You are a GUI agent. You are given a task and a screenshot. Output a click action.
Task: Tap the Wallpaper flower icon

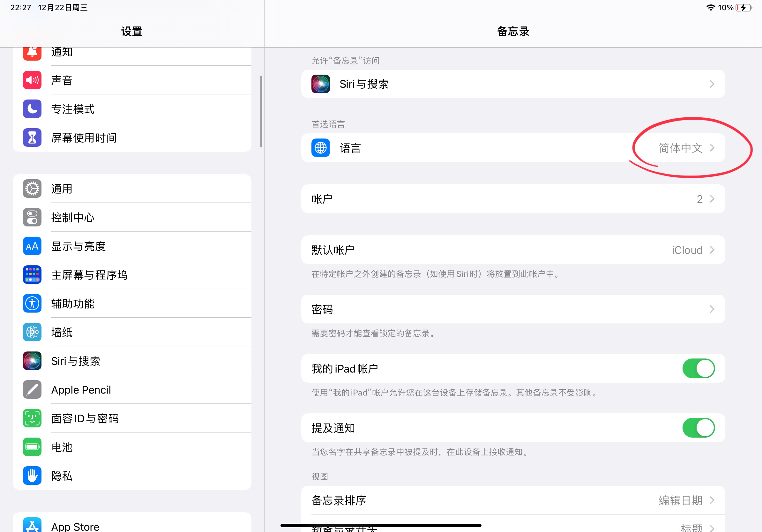click(32, 332)
